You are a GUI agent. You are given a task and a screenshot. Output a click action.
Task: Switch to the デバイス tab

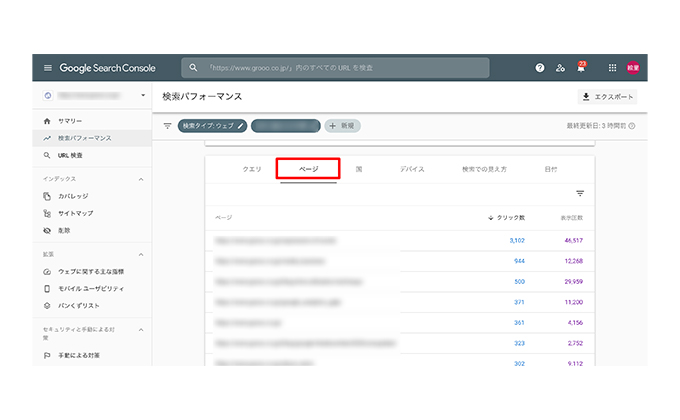[412, 169]
